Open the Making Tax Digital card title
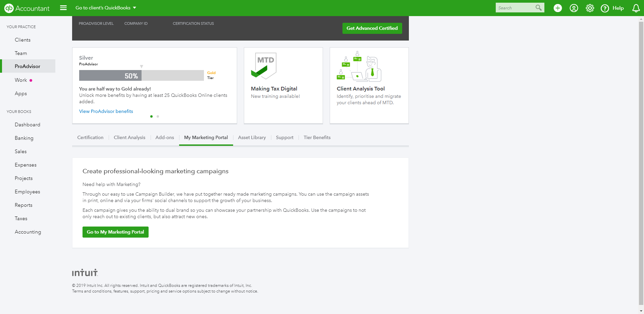Image resolution: width=644 pixels, height=314 pixels. 274,88
